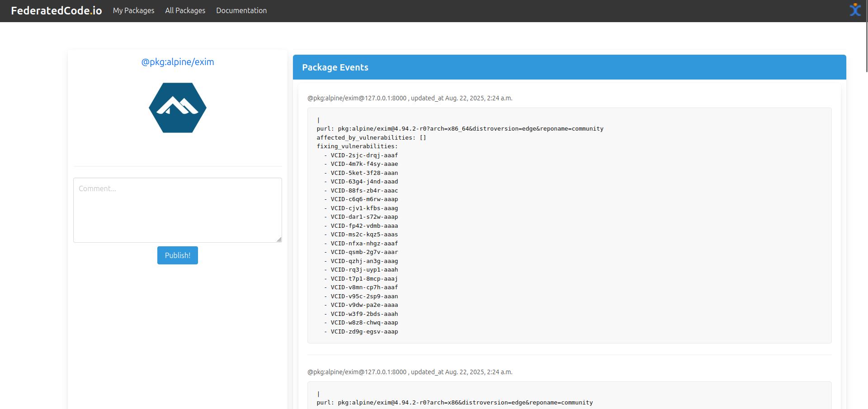The height and width of the screenshot is (409, 868).
Task: Click the purl line with arch=x86_64
Action: 460,129
